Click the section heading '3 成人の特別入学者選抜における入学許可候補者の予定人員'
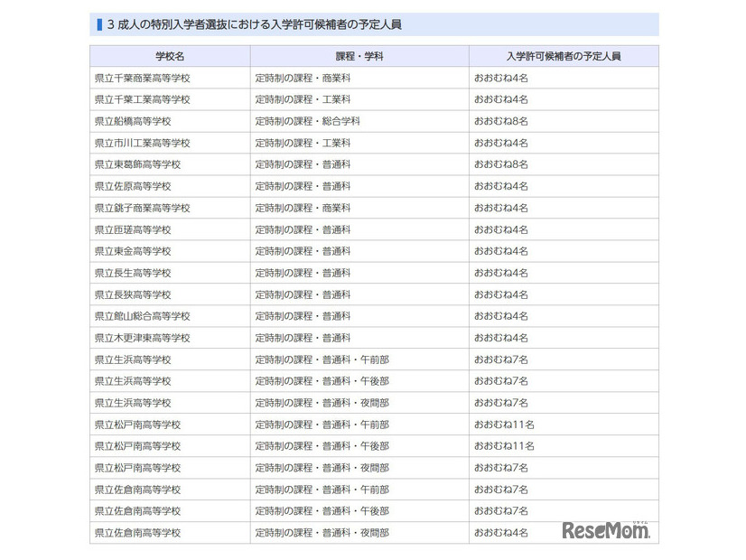The width and height of the screenshot is (746, 560). 254,24
